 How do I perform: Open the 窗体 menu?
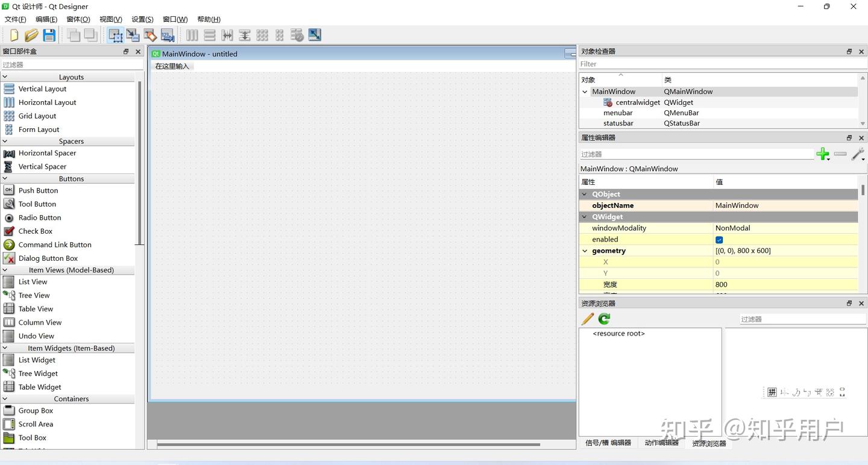tap(78, 19)
